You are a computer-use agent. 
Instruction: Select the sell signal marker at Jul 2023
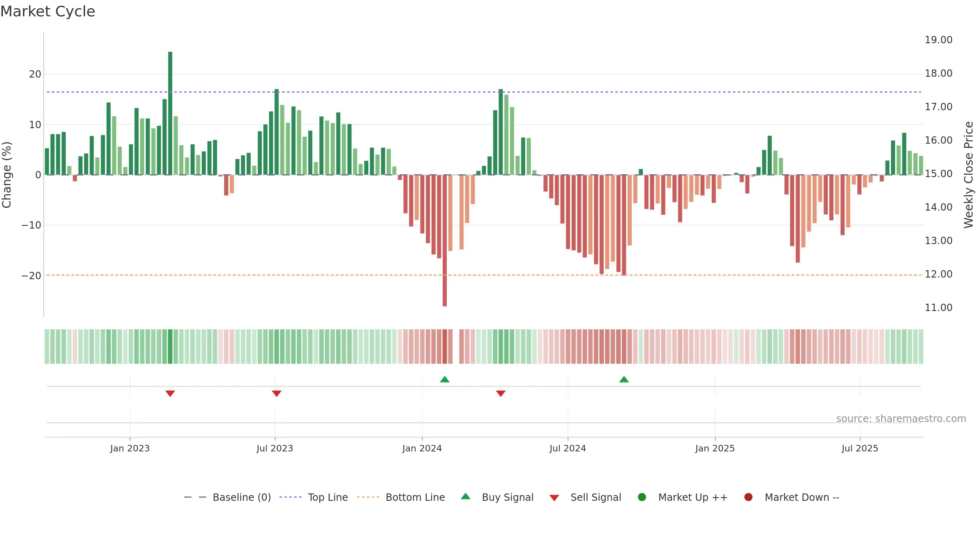point(276,393)
